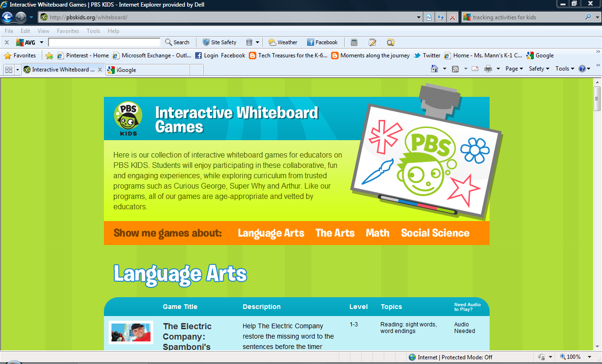Image resolution: width=602 pixels, height=364 pixels.
Task: Expand the Safety menu dropdown
Action: 539,68
